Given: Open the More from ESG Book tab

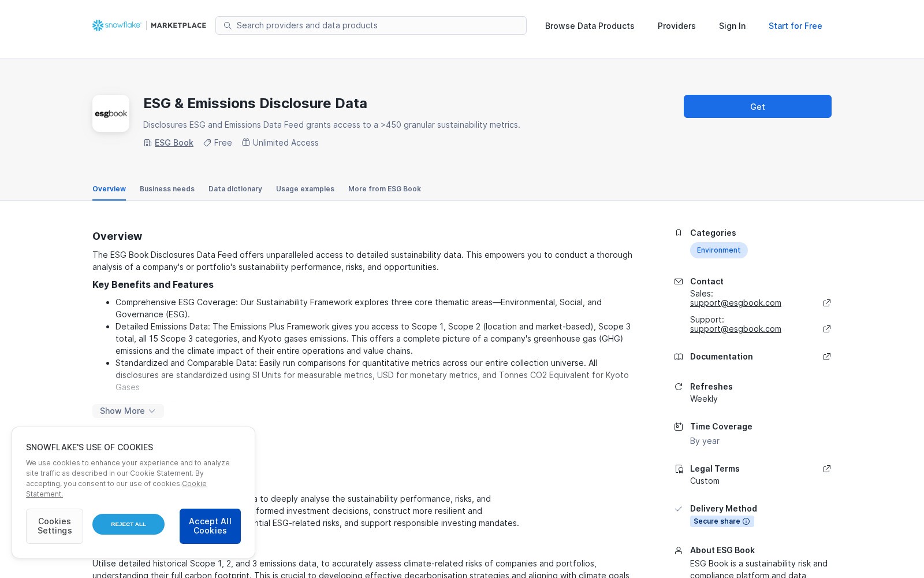Looking at the screenshot, I should [x=385, y=189].
